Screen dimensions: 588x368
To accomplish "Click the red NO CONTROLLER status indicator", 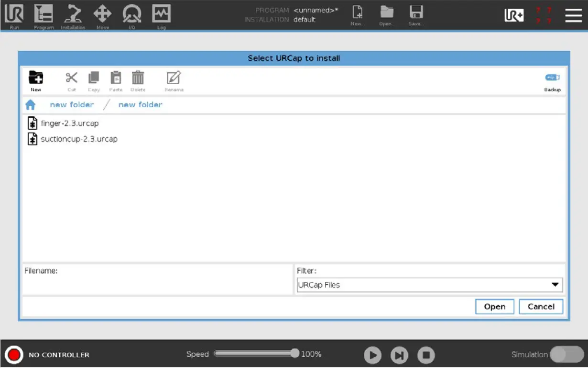I will (x=14, y=355).
